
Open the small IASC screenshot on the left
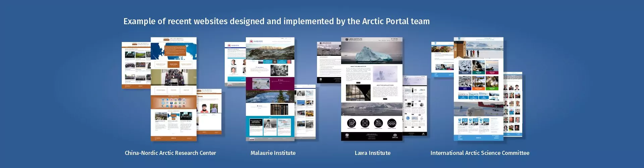click(442, 60)
